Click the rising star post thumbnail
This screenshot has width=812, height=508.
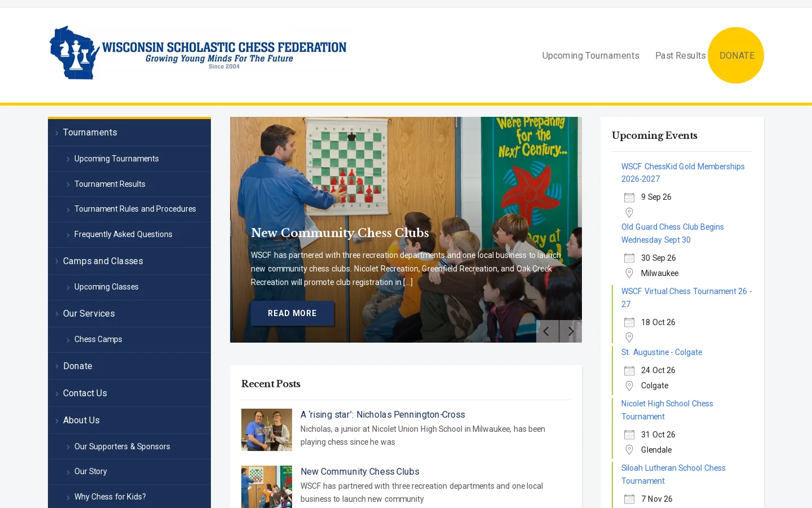coord(267,430)
